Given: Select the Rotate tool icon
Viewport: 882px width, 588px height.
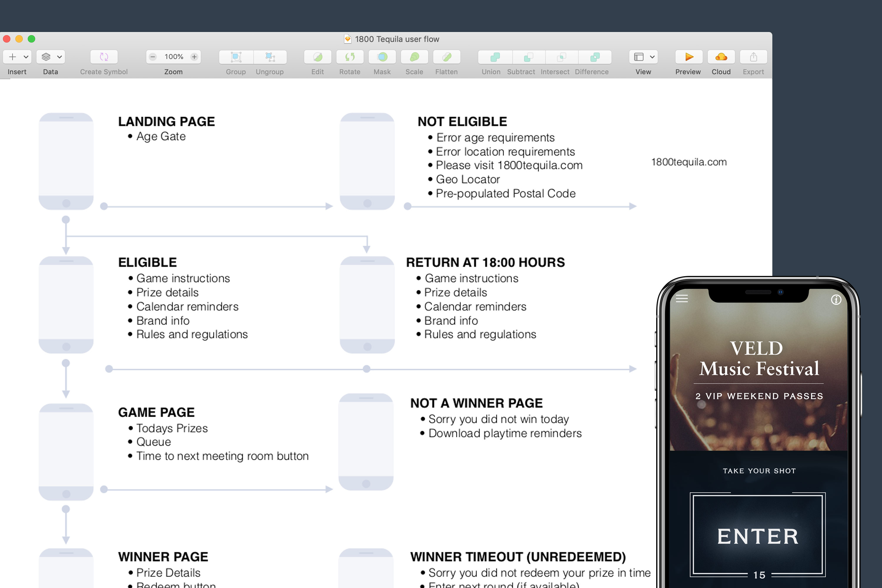Looking at the screenshot, I should 350,57.
